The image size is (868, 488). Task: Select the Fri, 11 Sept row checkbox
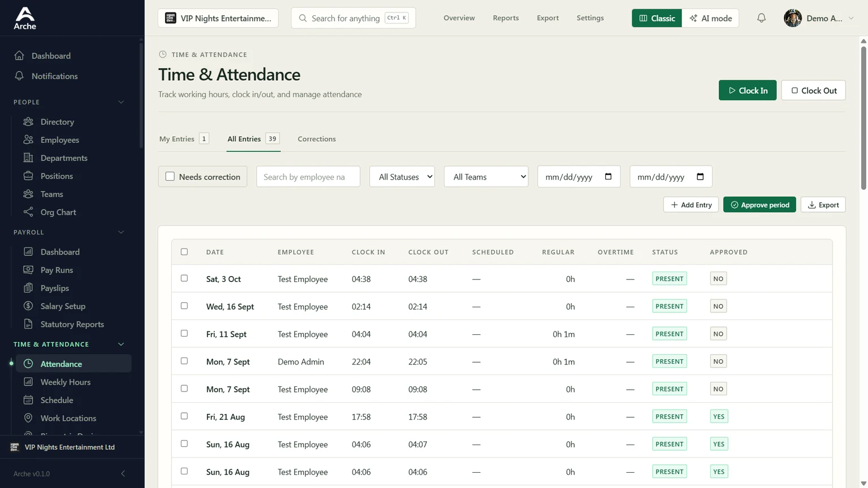pyautogui.click(x=184, y=333)
